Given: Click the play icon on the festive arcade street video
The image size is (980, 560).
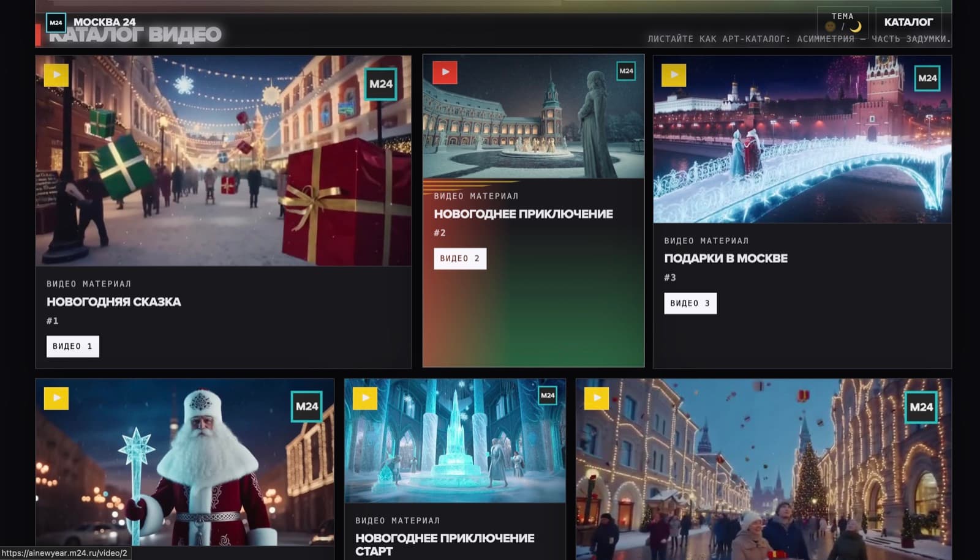Looking at the screenshot, I should click(597, 398).
